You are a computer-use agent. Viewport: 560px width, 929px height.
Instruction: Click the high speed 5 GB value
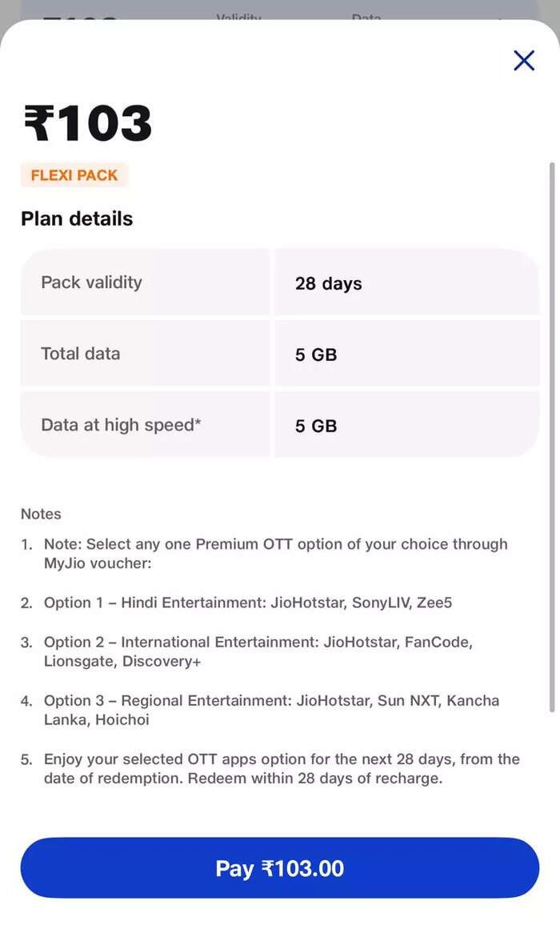316,426
